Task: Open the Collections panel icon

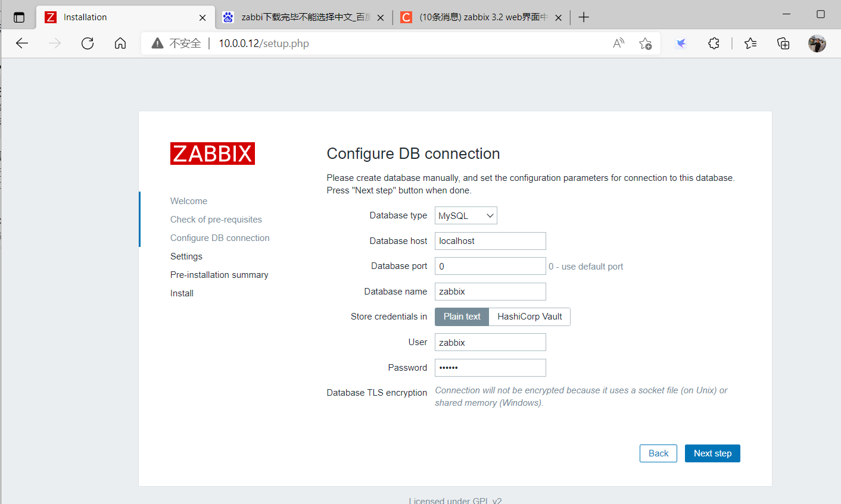Action: click(783, 43)
